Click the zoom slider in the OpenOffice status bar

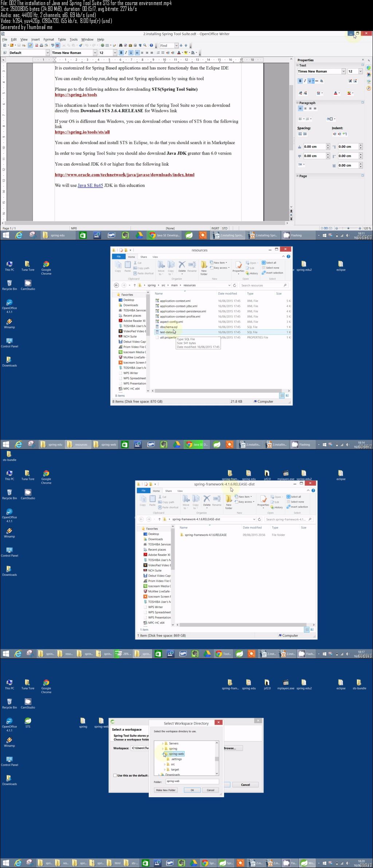pos(348,228)
